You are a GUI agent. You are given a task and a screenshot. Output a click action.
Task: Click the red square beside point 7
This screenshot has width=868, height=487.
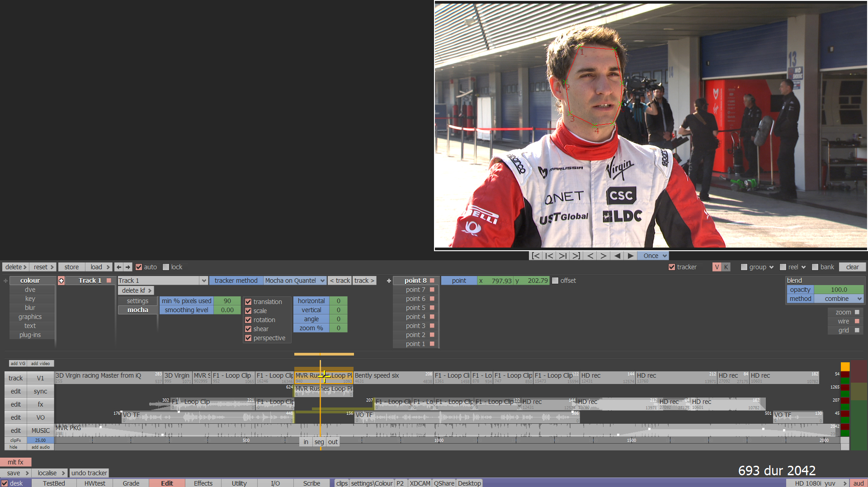coord(432,290)
